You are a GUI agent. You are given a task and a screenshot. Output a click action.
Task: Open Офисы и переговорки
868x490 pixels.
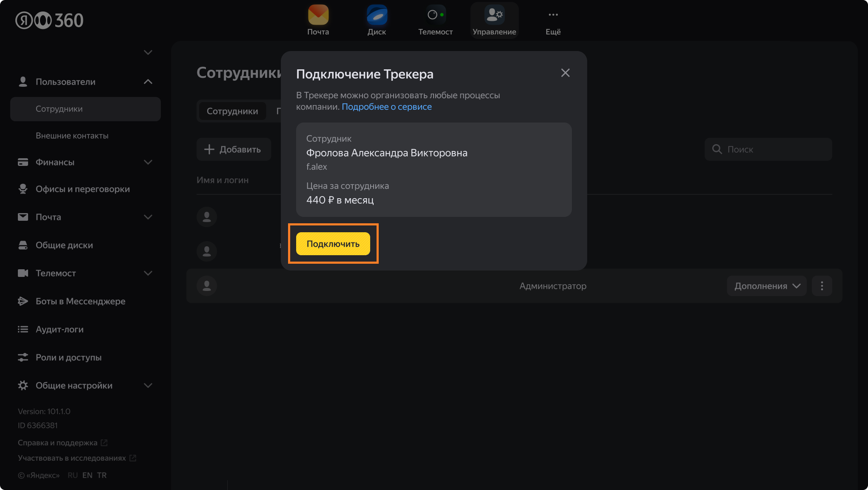click(83, 189)
